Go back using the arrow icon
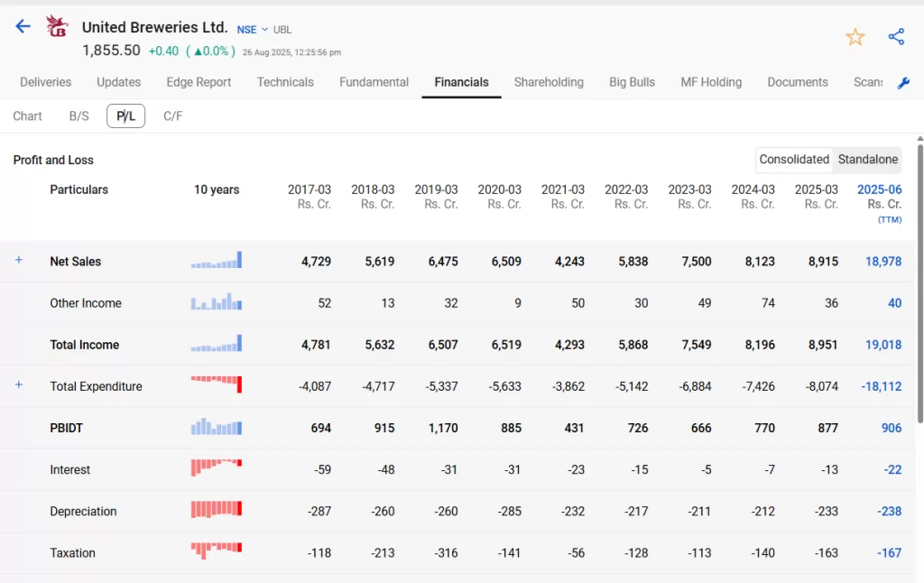The height and width of the screenshot is (583, 924). pos(23,26)
